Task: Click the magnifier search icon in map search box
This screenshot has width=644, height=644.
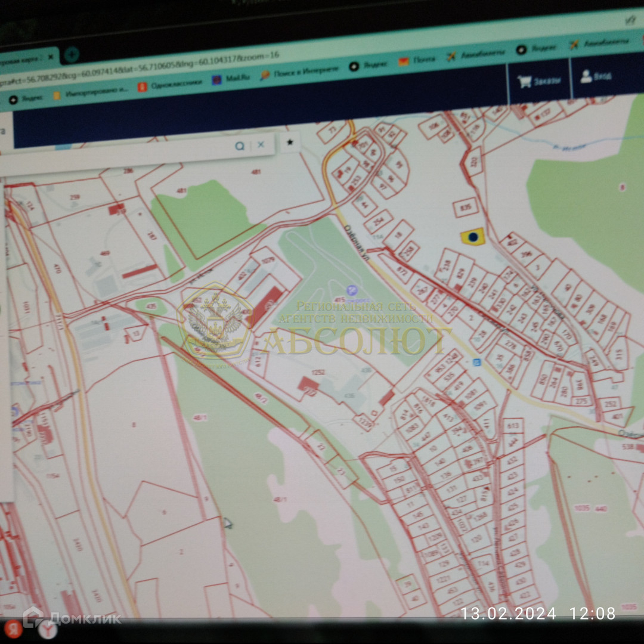Action: (x=240, y=146)
